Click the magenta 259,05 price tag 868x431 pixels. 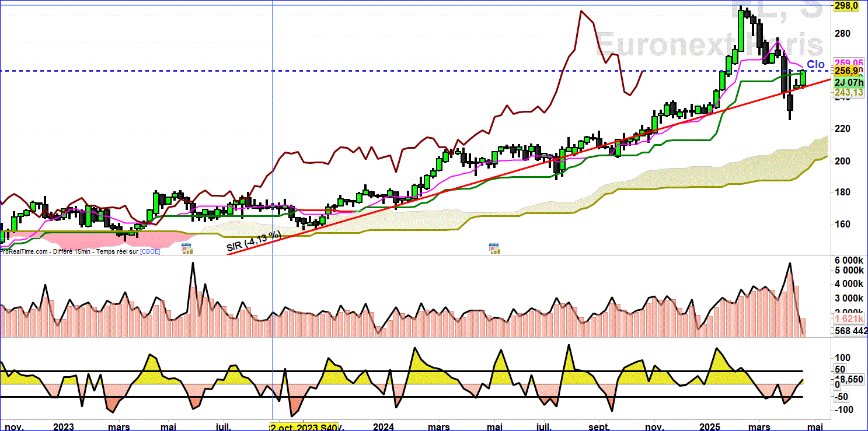pyautogui.click(x=849, y=62)
